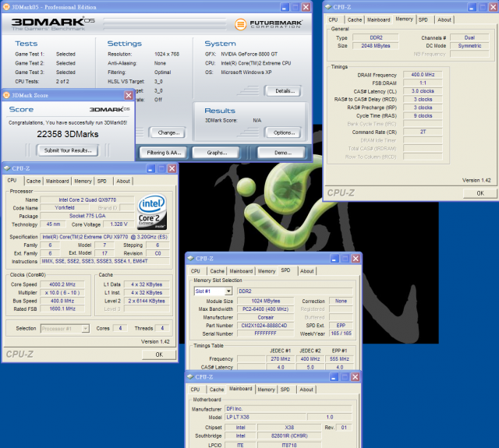This screenshot has width=499, height=448.
Task: Click the EPP #1 555 MHz frequency
Action: tap(339, 359)
